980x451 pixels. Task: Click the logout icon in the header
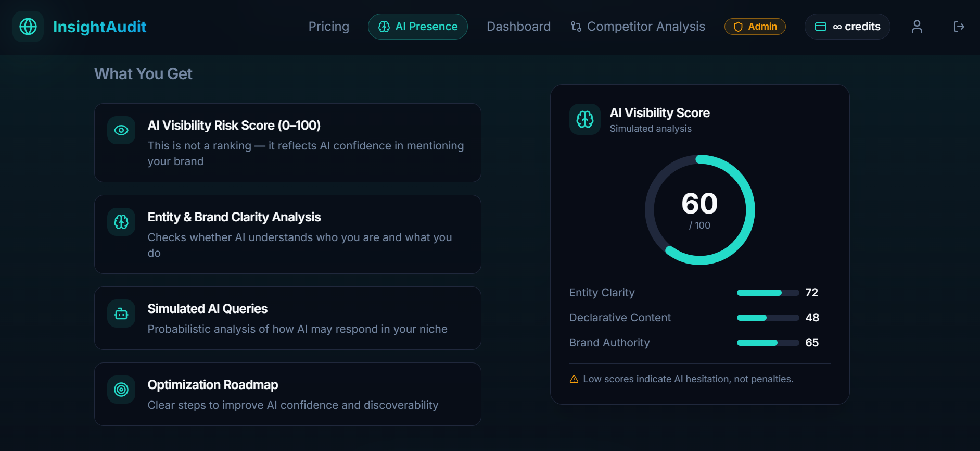pos(959,27)
